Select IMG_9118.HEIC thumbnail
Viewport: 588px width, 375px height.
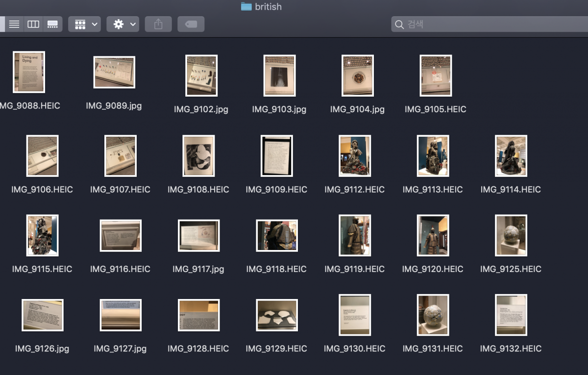tap(277, 235)
